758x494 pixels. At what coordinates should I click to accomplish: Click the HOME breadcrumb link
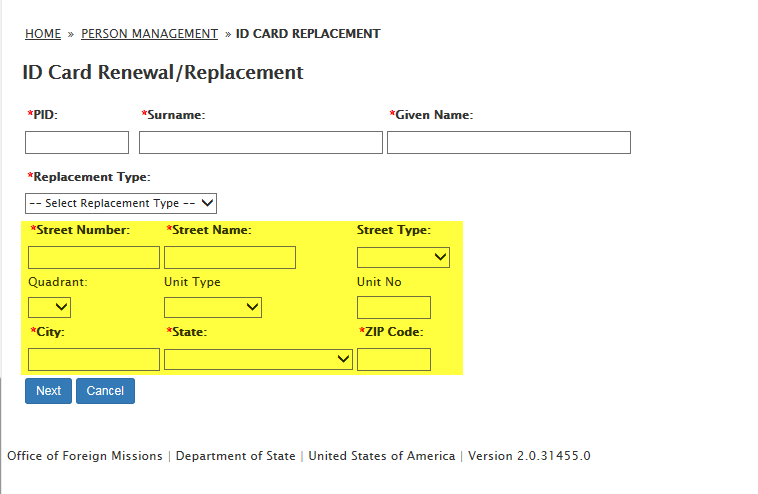[x=43, y=34]
